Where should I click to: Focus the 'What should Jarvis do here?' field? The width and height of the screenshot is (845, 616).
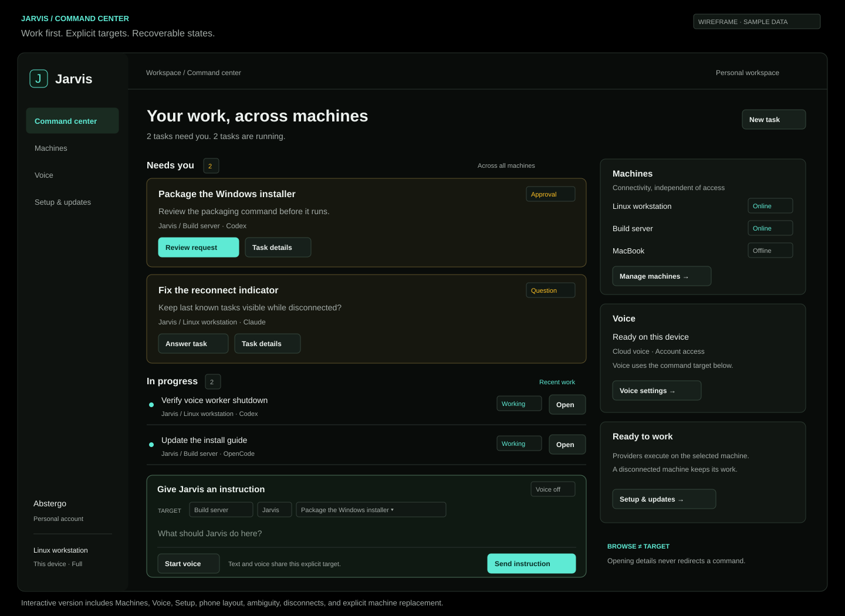point(366,533)
